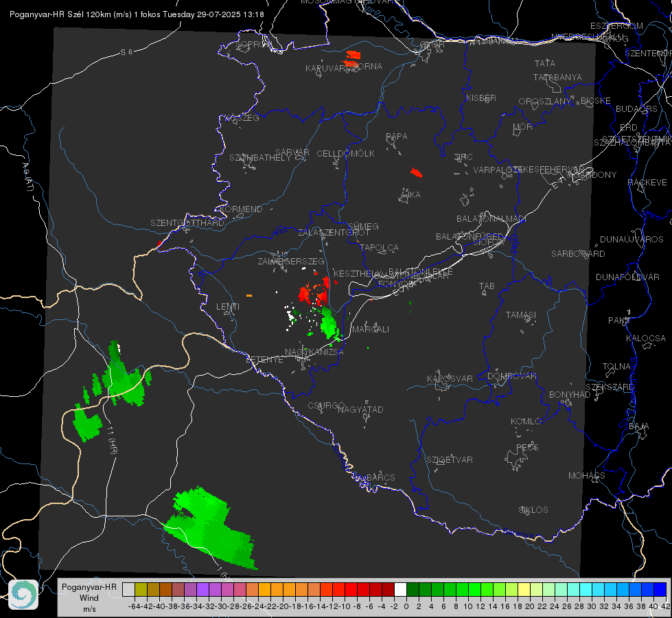Click the DOMBÓVÁR town label
Screen dimensions: 672x618
(511, 376)
